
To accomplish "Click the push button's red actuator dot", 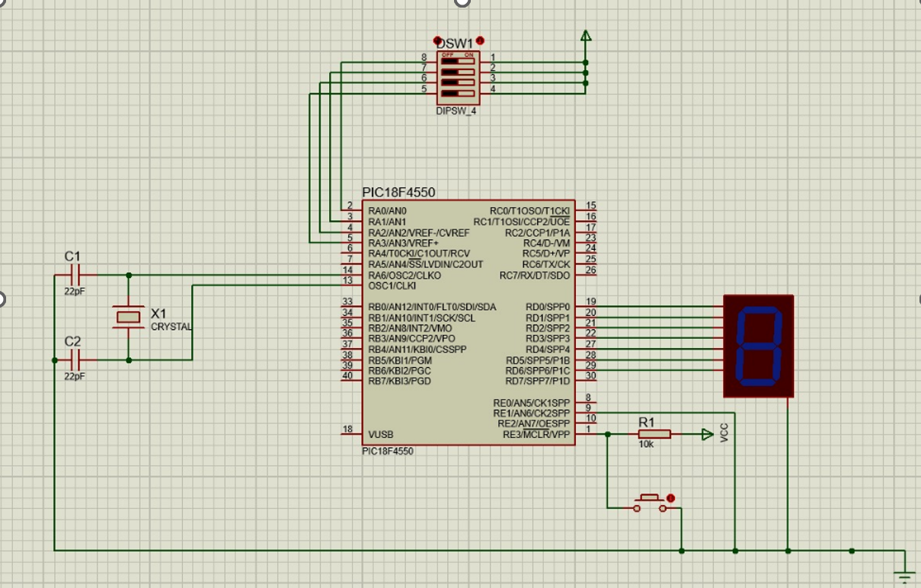I will (x=670, y=499).
